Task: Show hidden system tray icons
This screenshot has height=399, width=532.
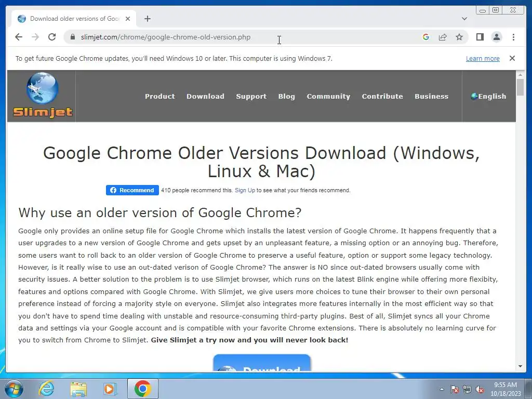Action: (x=442, y=389)
